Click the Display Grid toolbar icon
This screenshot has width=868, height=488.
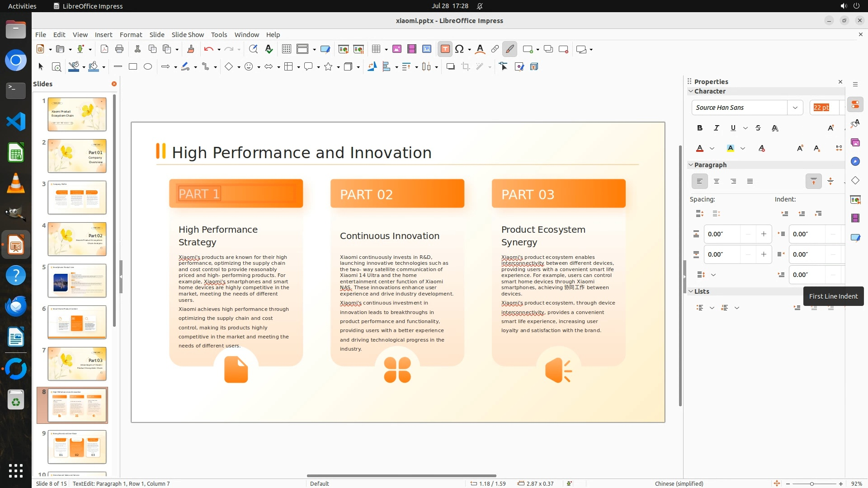[x=286, y=49]
